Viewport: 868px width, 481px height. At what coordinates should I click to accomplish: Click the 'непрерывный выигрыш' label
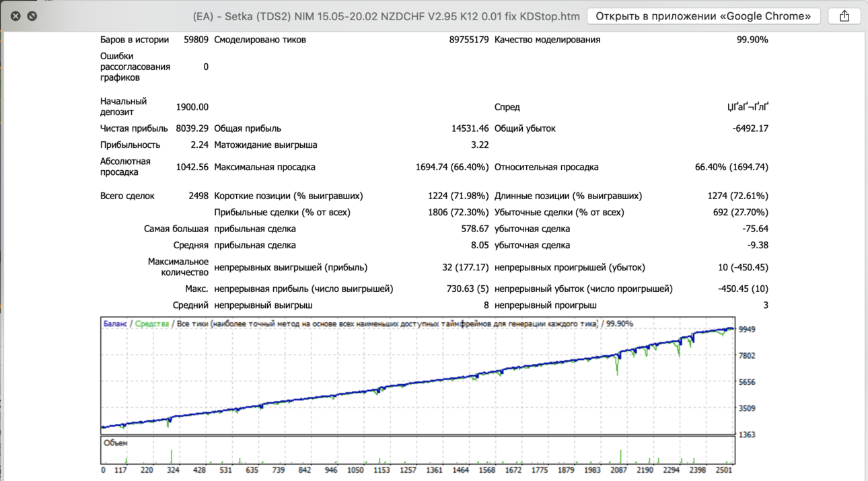pyautogui.click(x=263, y=305)
